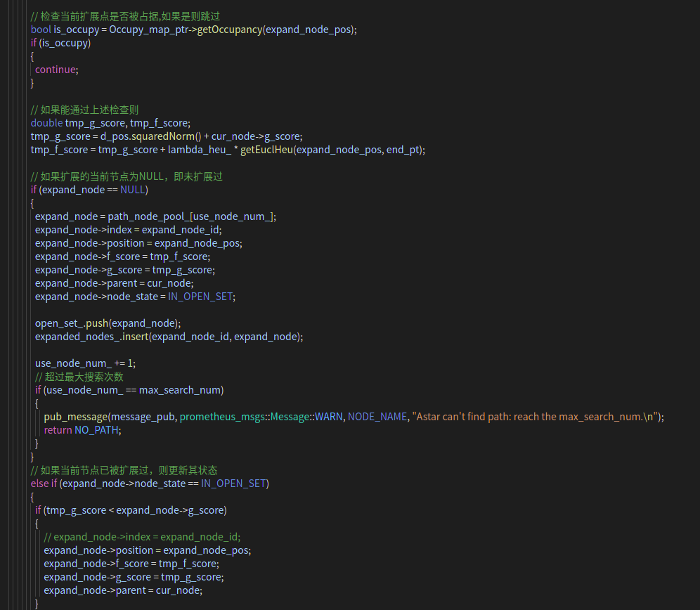Click open_set_ in the push call
The width and height of the screenshot is (700, 610).
tap(58, 323)
